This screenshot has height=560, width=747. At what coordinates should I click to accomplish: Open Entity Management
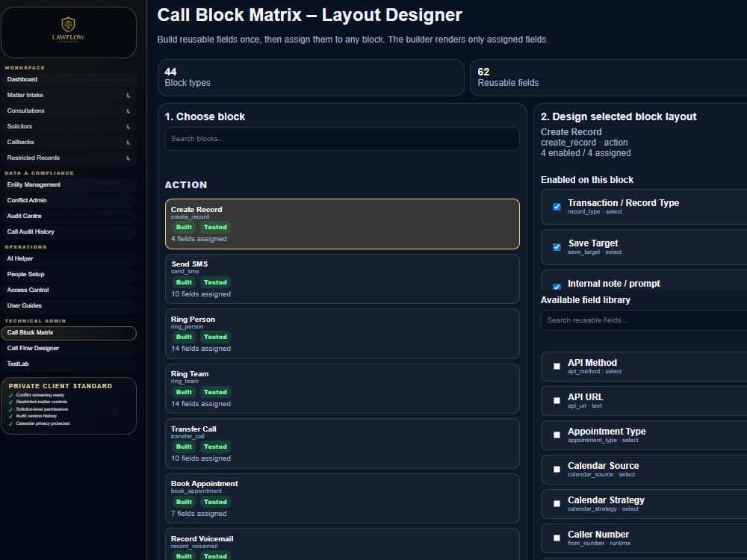click(x=69, y=184)
